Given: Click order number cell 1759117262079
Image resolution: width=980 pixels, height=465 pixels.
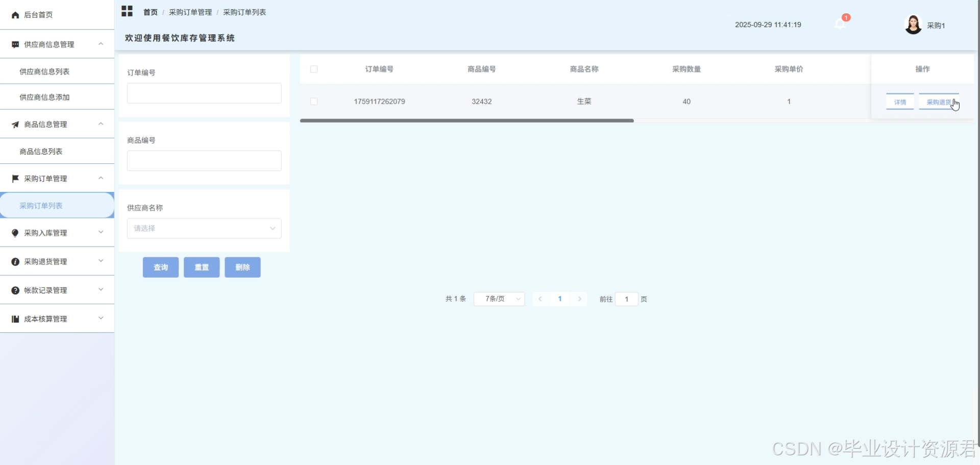Looking at the screenshot, I should point(380,102).
